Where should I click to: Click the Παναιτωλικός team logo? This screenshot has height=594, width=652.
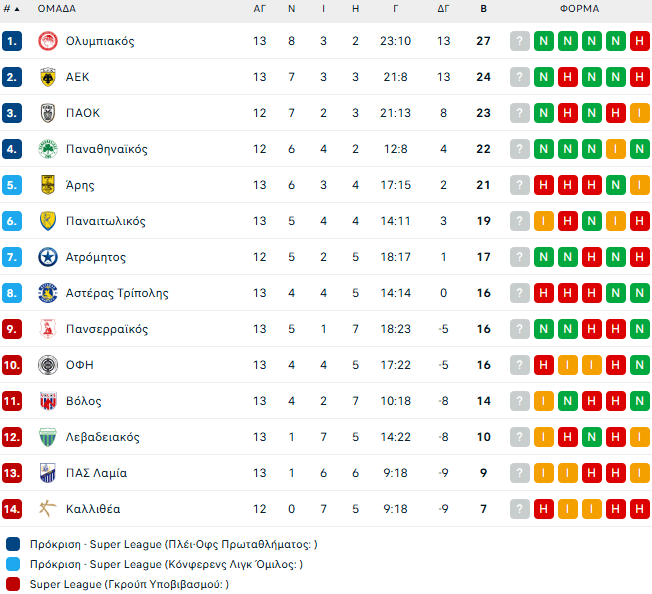coord(47,221)
